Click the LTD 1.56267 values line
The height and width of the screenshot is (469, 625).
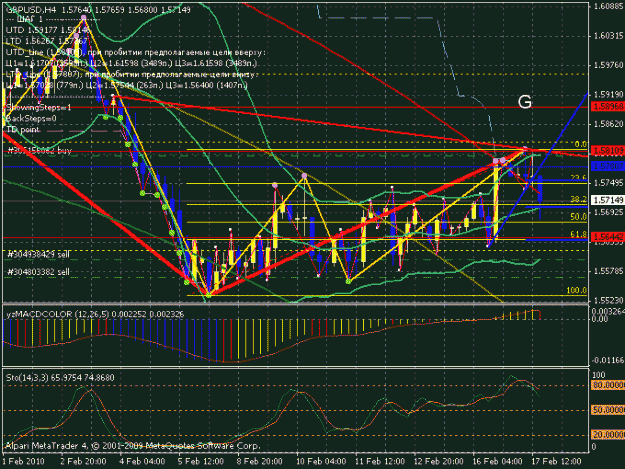[46, 41]
